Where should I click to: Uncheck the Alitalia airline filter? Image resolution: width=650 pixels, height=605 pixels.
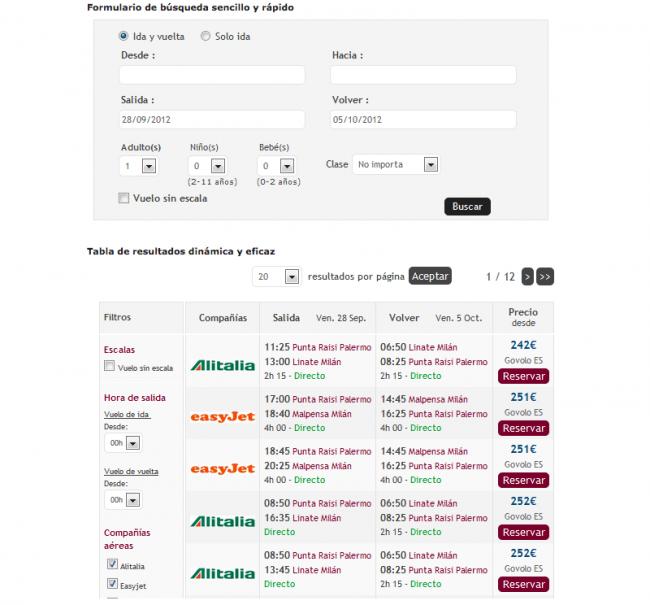[x=110, y=565]
